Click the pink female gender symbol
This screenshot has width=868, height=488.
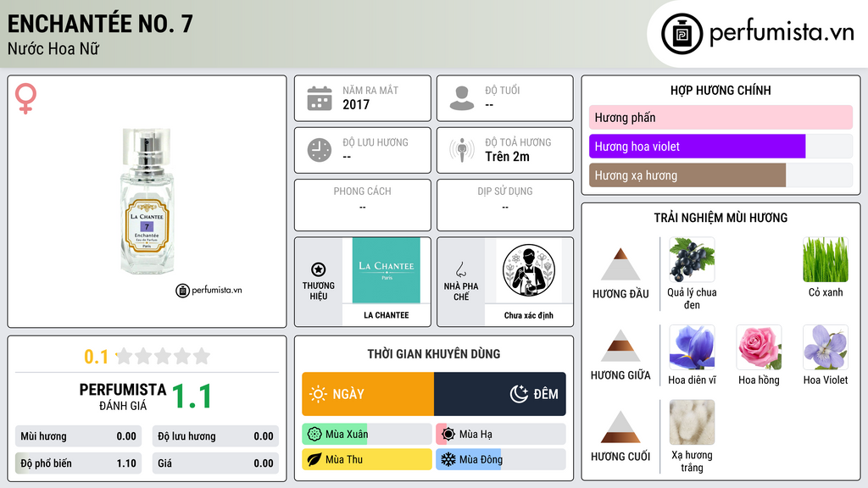click(25, 98)
